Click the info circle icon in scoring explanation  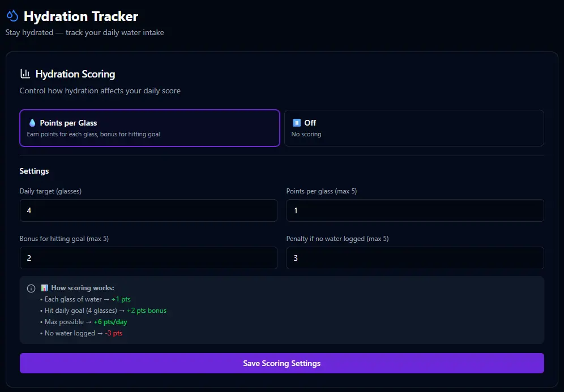(31, 288)
